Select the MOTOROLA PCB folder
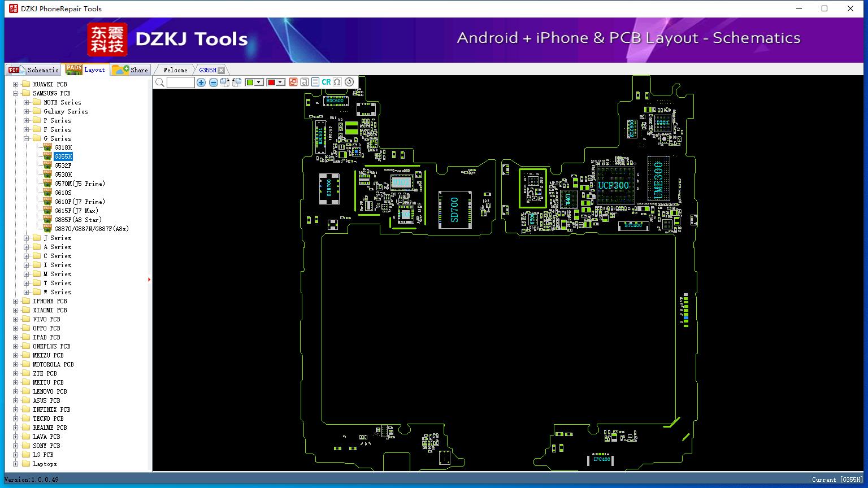868x488 pixels. point(53,364)
